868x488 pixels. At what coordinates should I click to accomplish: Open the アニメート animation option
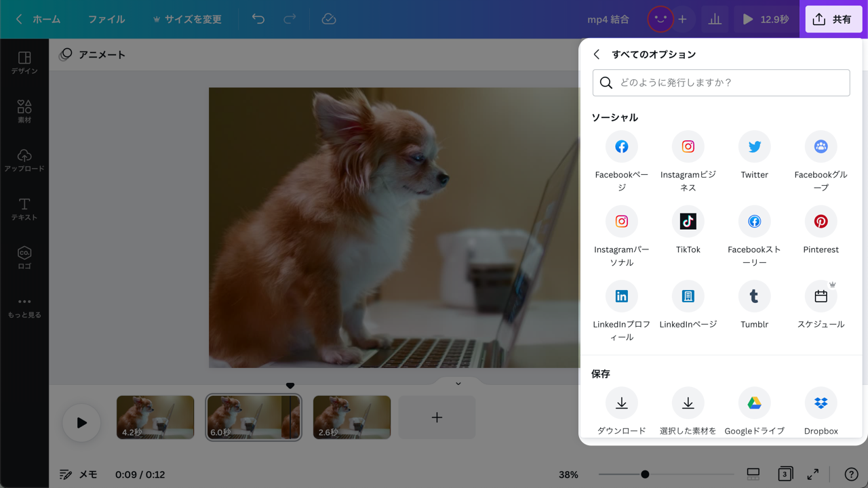coord(92,54)
